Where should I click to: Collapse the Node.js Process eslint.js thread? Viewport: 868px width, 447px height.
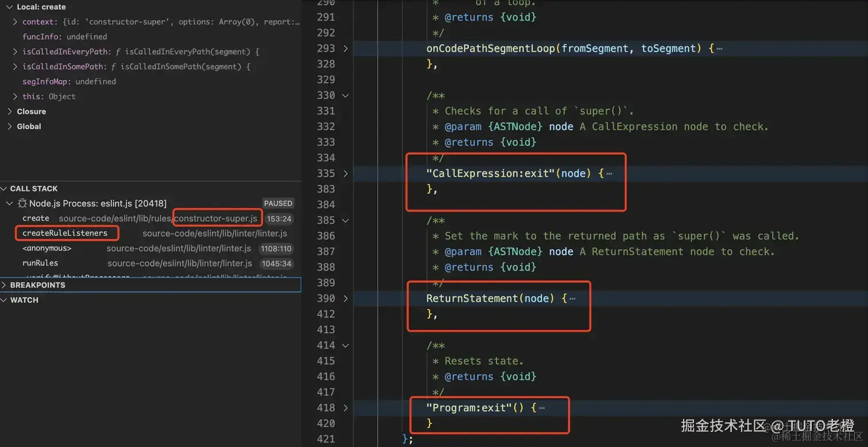point(9,203)
